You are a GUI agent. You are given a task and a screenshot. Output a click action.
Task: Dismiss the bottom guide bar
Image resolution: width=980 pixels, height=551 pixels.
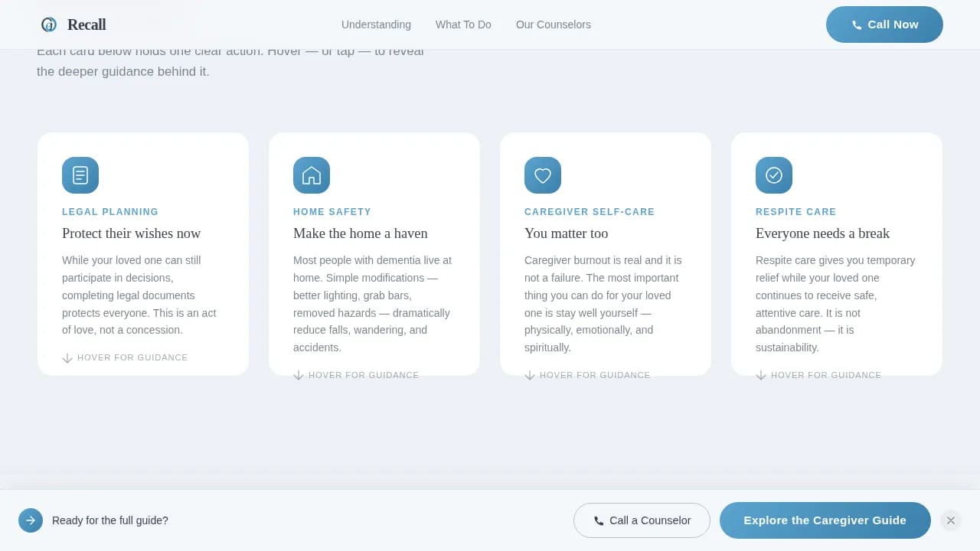click(x=951, y=520)
